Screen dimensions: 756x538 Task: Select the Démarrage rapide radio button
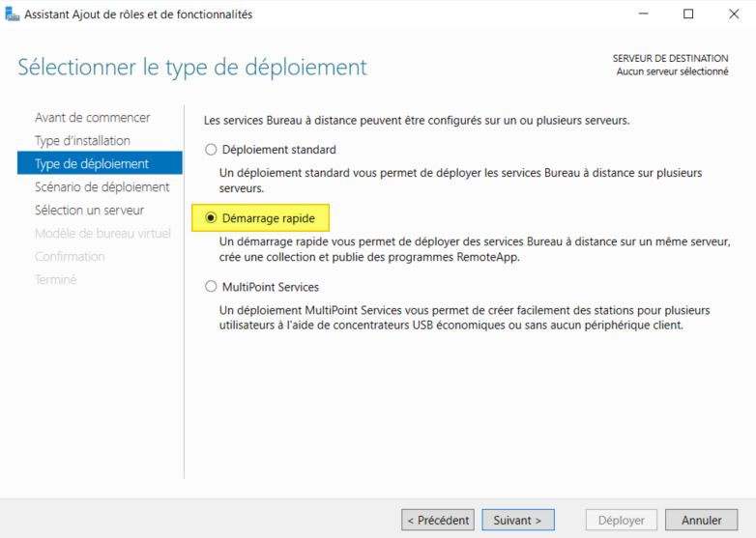coord(212,218)
